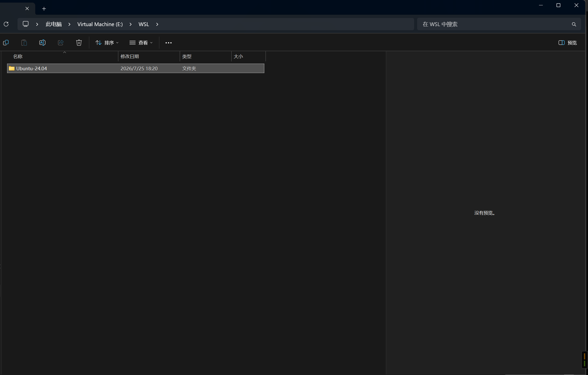Image resolution: width=588 pixels, height=375 pixels.
Task: Click the Share icon in toolbar
Action: pos(61,43)
